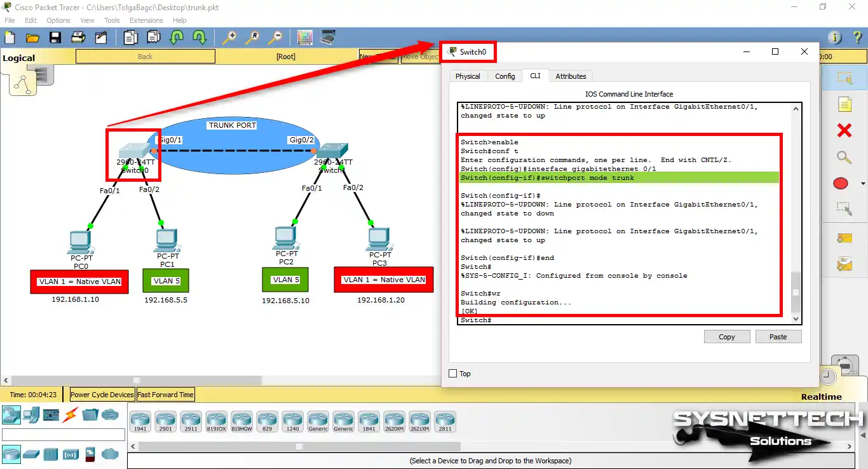Click the Undo green arrow icon
868x469 pixels.
[177, 37]
